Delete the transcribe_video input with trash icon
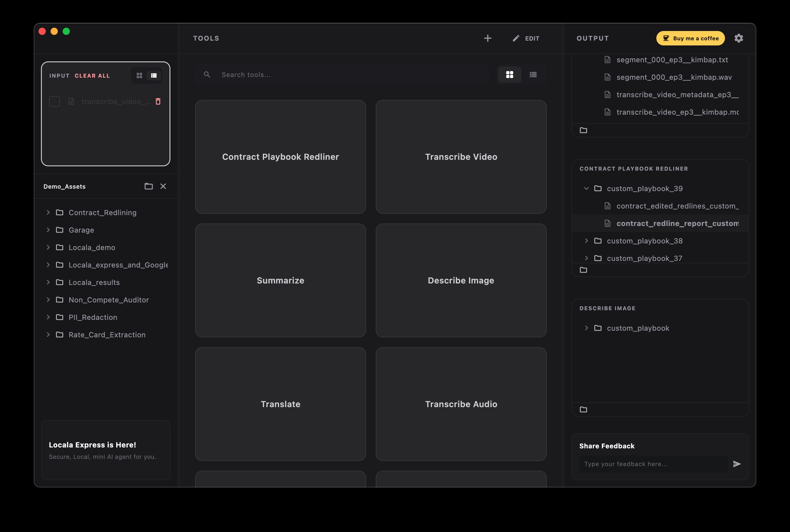The height and width of the screenshot is (532, 790). [x=158, y=101]
